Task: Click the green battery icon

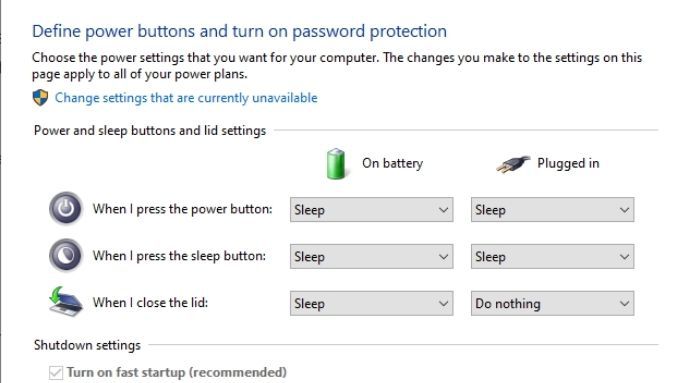Action: (336, 164)
